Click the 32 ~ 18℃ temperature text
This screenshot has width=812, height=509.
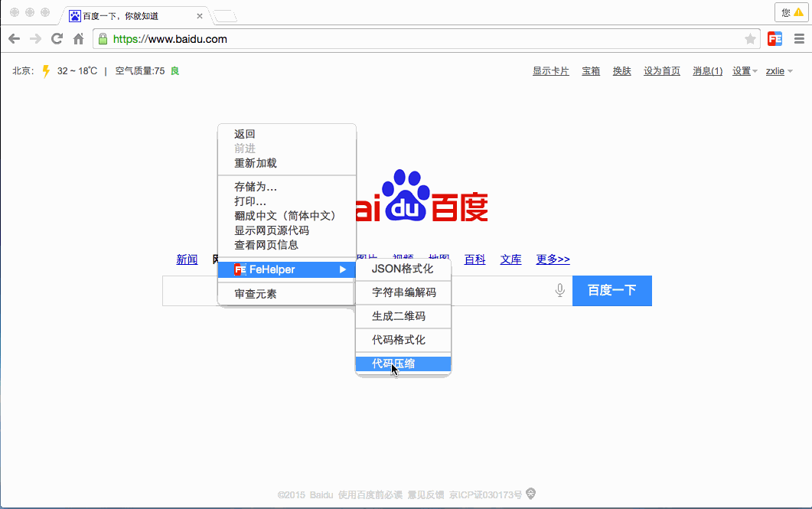pos(77,71)
